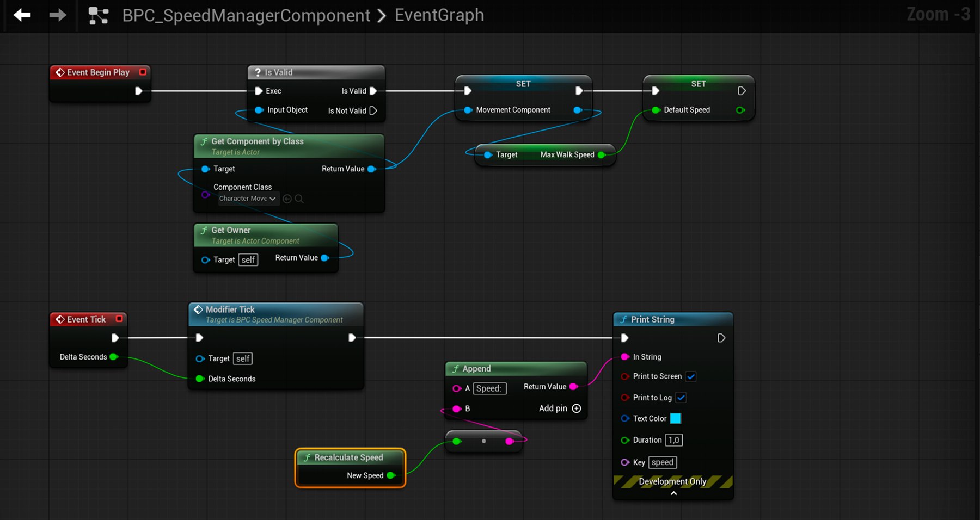Click the SET Default Speed exec output pin
The height and width of the screenshot is (520, 980).
click(x=742, y=91)
